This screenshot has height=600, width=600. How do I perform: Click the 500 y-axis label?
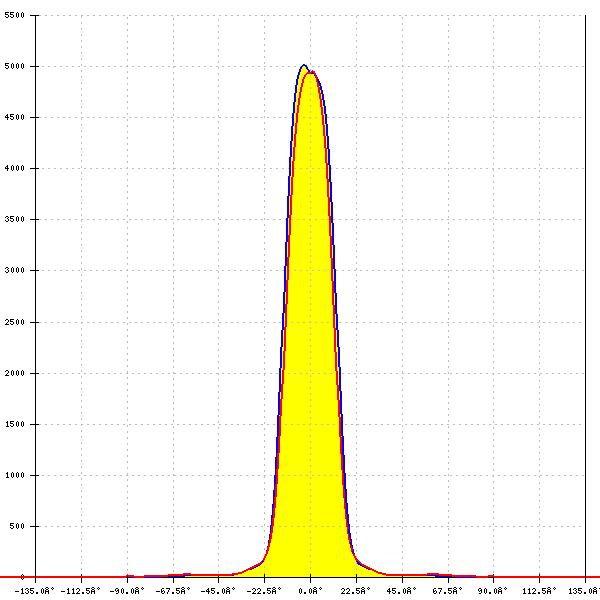(17, 526)
